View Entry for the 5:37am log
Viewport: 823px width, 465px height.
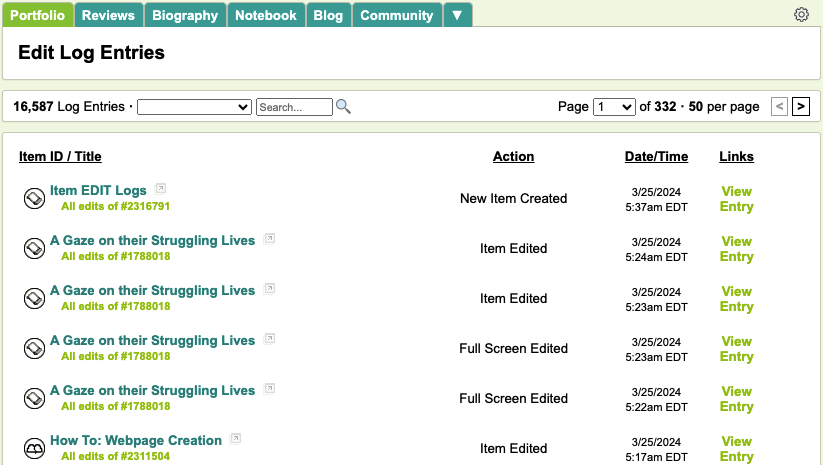pyautogui.click(x=736, y=199)
